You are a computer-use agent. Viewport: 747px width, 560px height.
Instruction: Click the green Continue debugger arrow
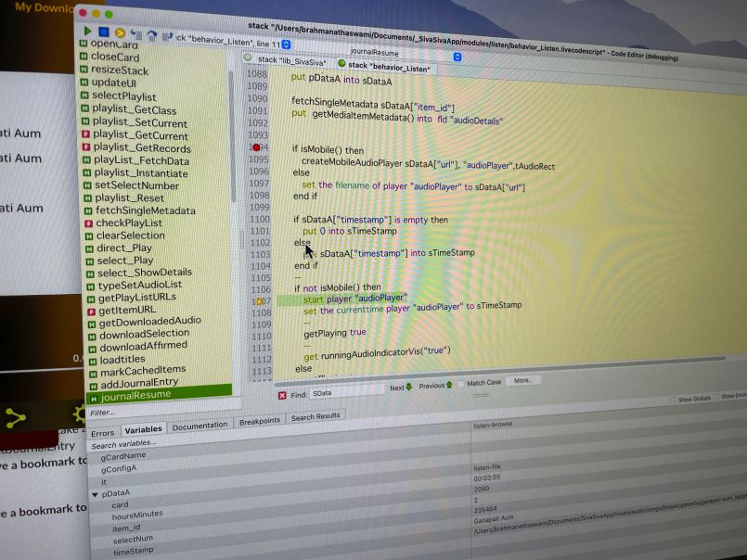pyautogui.click(x=87, y=32)
